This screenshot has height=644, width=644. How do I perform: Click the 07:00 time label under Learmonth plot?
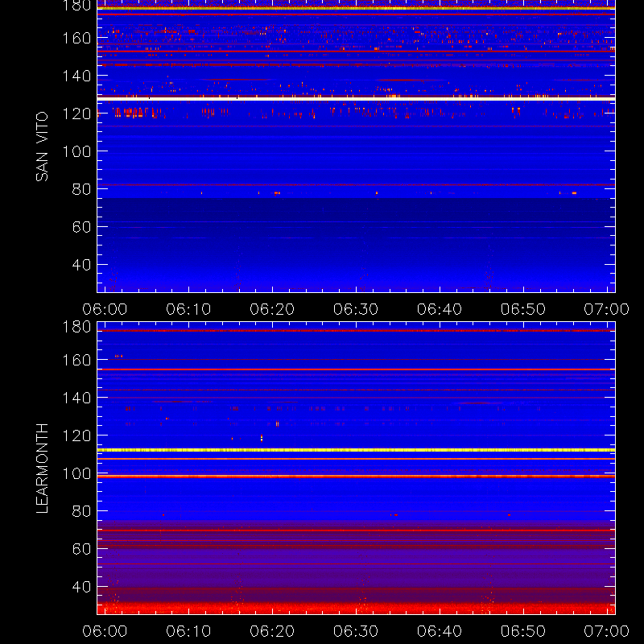click(x=607, y=631)
